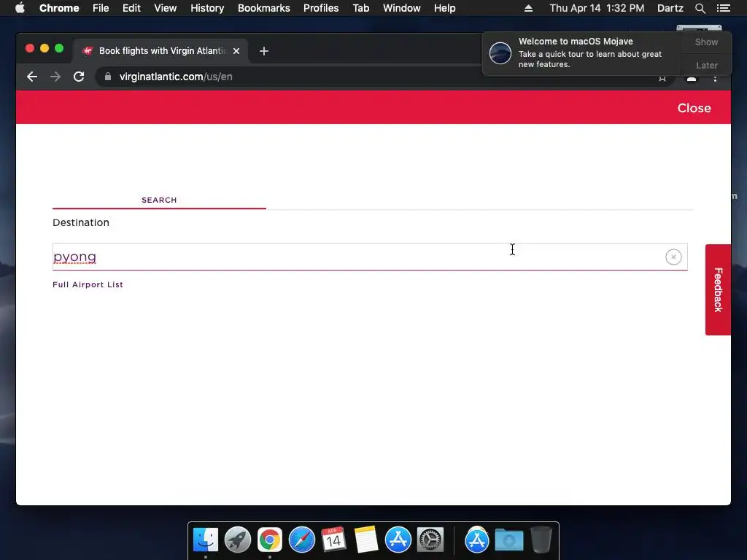Switch to Book flights with Virgin Atlantic tab
This screenshot has width=747, height=560.
(160, 51)
